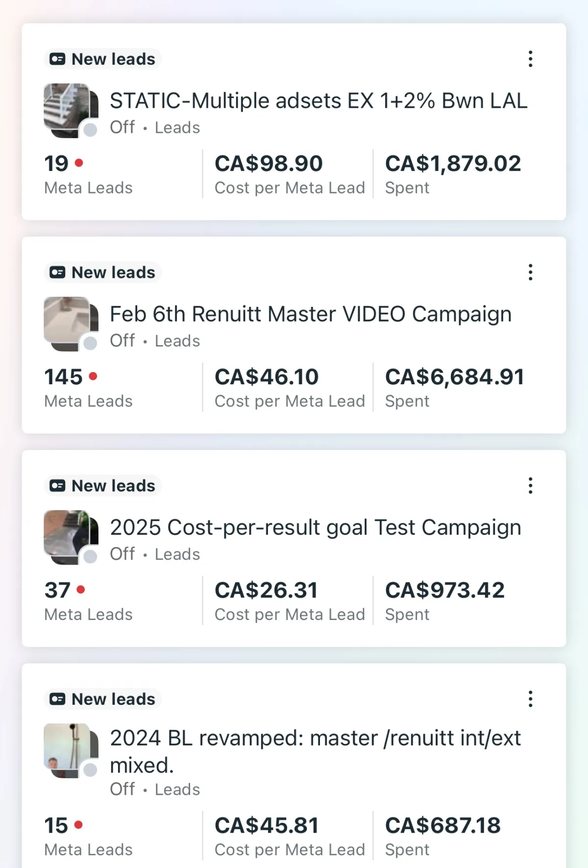This screenshot has height=868, width=588.
Task: Select the New leads tag on third card
Action: 103,486
